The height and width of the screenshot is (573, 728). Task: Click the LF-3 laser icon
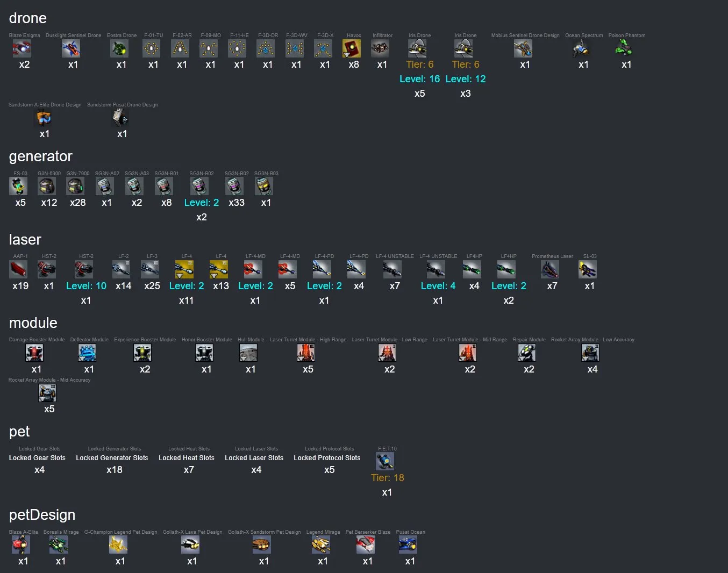click(x=150, y=270)
